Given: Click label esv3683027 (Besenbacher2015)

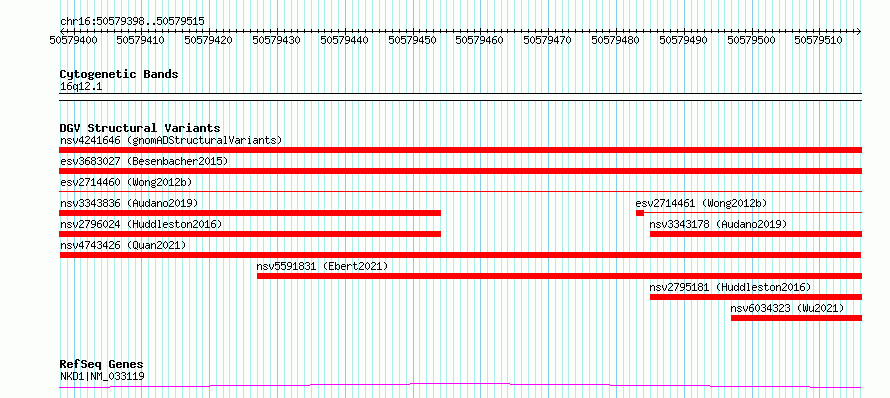Looking at the screenshot, I should (144, 161).
